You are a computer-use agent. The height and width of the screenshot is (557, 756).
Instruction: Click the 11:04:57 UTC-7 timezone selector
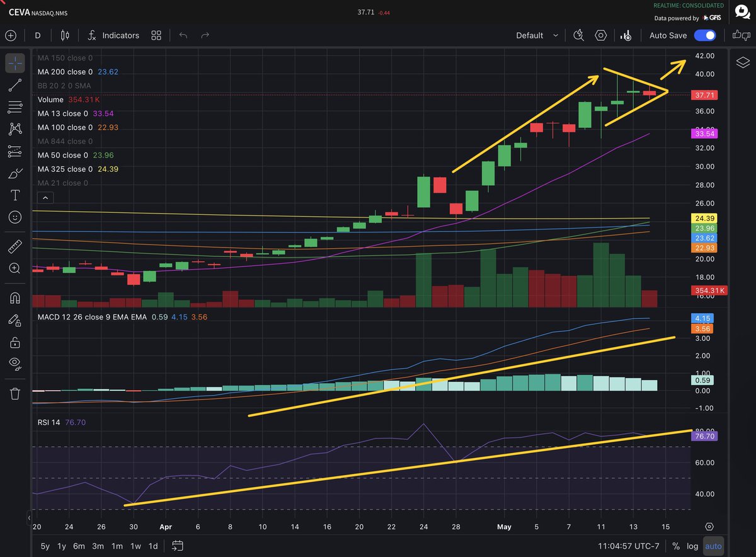[629, 546]
